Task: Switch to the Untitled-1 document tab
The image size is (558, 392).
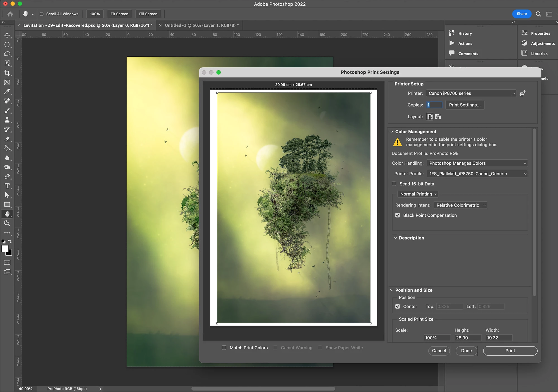Action: pyautogui.click(x=201, y=25)
